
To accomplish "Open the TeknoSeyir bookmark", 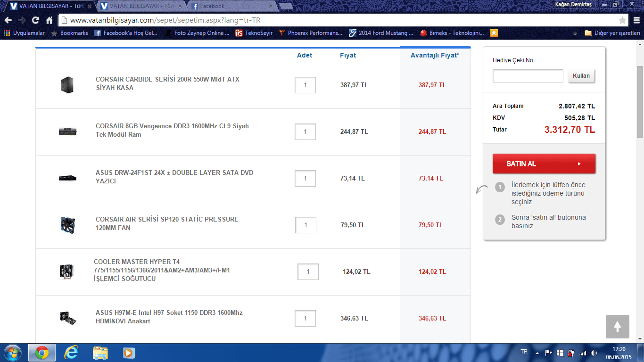I will coord(254,33).
